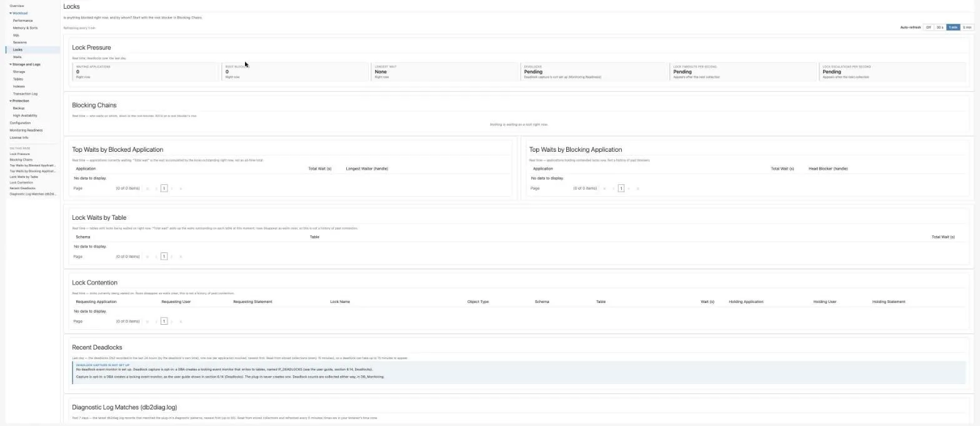The height and width of the screenshot is (426, 980).
Task: Jump to Lock Pressure section link
Action: 19,154
